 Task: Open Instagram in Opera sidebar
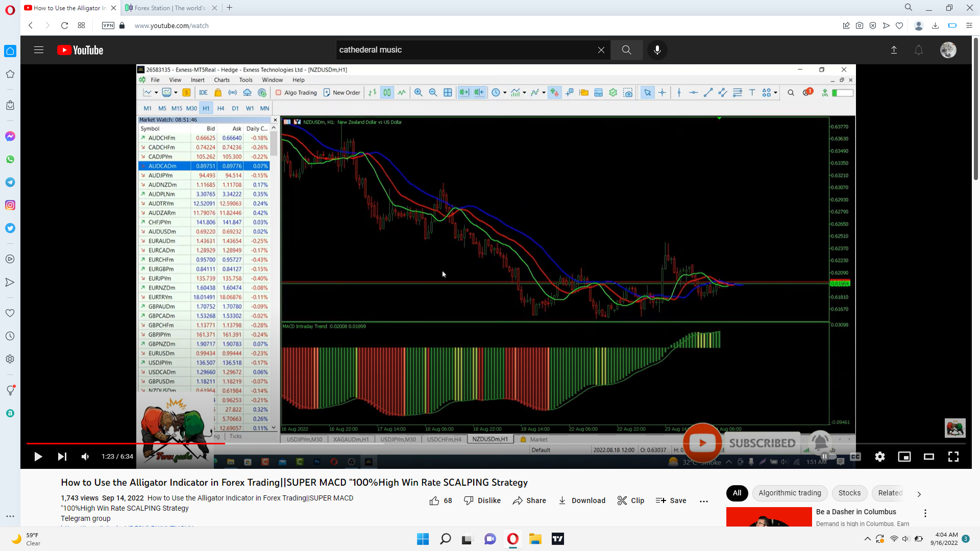pyautogui.click(x=10, y=205)
